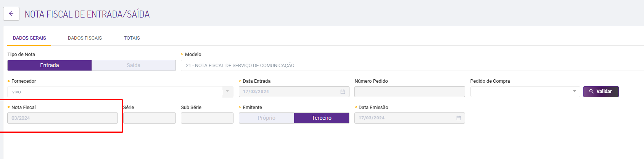The height and width of the screenshot is (159, 644).
Task: Expand the Fornecedor dropdown arrow
Action: (227, 92)
